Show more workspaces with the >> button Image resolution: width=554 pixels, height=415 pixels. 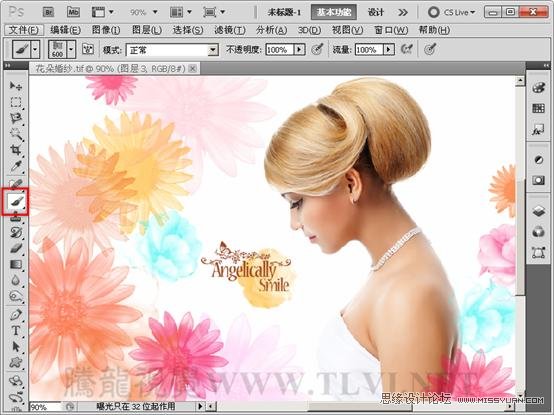tap(403, 12)
